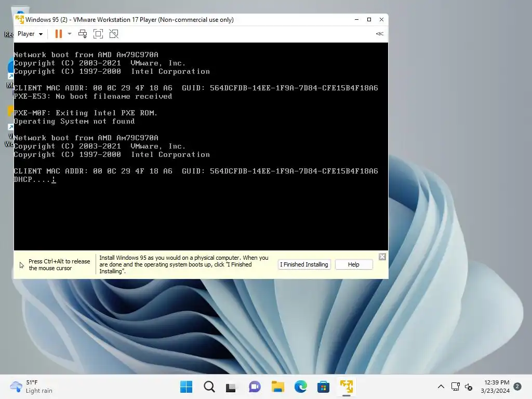Close the VMware Player window
The width and height of the screenshot is (532, 399).
click(x=382, y=20)
